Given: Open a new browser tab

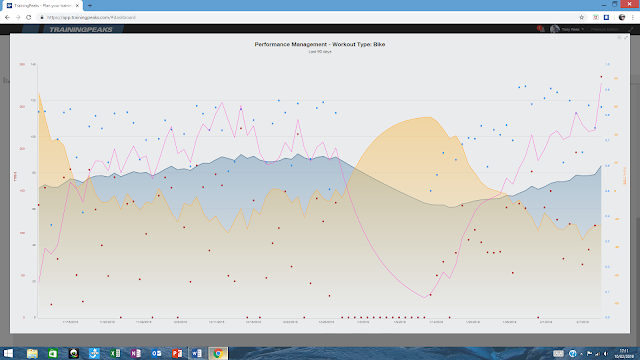Looking at the screenshot, I should [x=90, y=6].
